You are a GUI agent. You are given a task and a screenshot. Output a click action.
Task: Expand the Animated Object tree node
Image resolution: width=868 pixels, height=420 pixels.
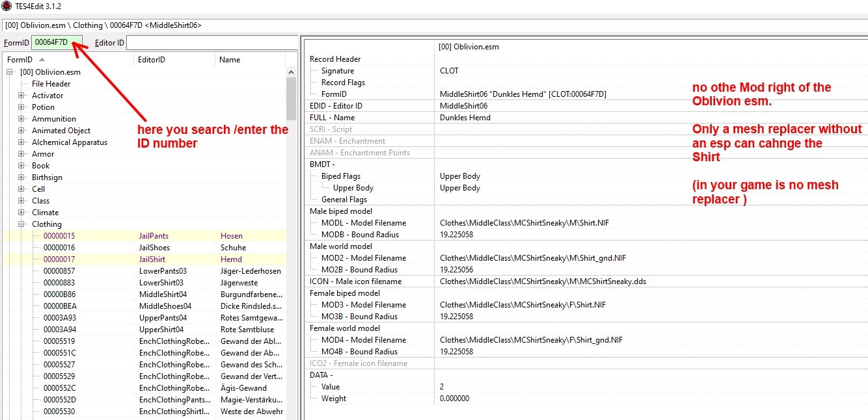pos(21,131)
